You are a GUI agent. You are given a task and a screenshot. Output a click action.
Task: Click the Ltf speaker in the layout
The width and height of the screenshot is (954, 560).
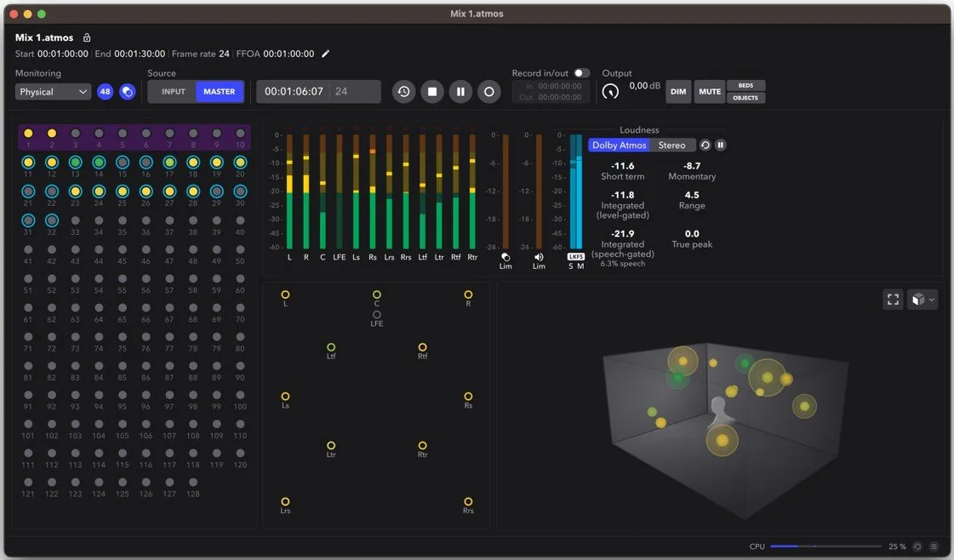(331, 347)
